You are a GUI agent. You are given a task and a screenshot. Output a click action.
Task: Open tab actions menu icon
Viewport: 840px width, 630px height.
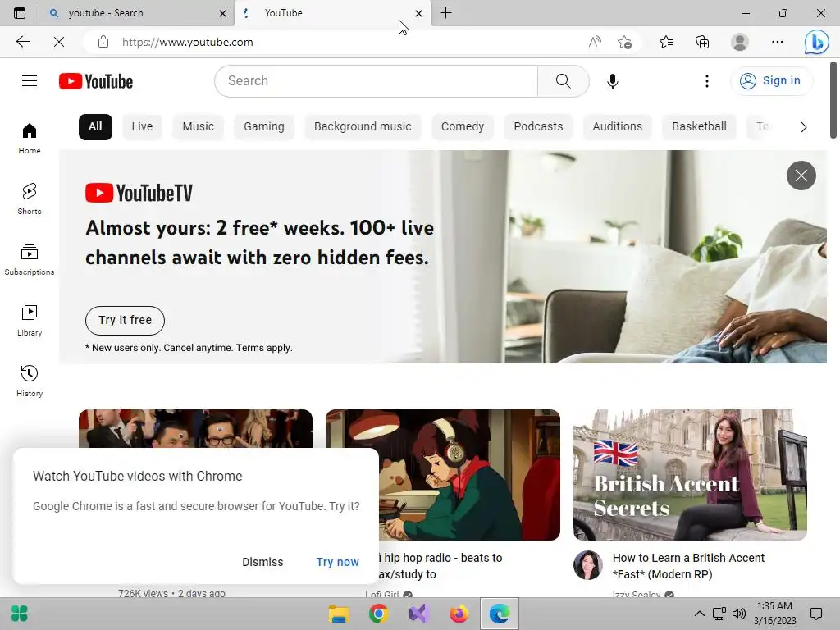(20, 13)
